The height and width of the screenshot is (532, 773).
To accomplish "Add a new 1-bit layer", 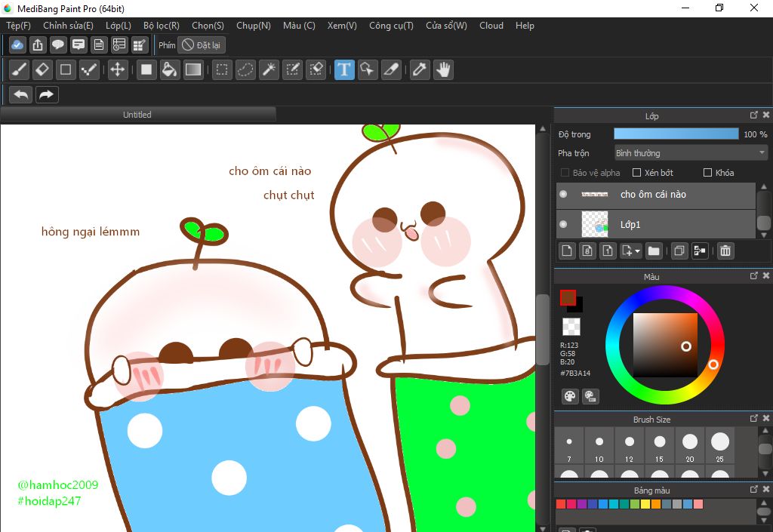I will click(608, 251).
